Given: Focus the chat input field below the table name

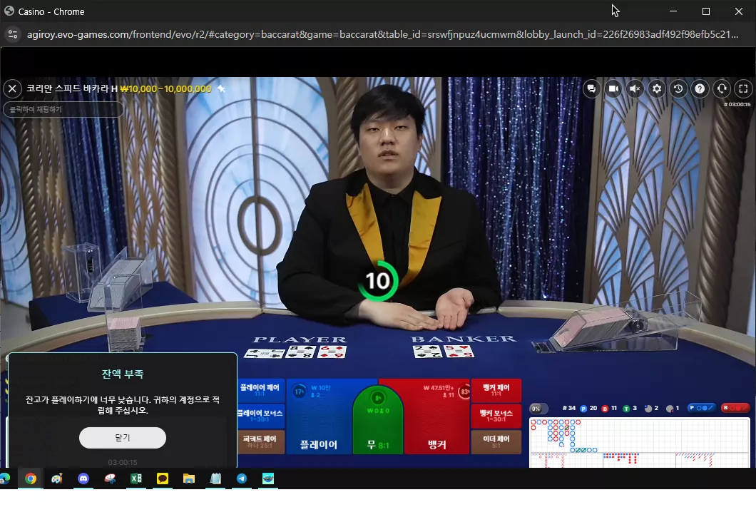Looking at the screenshot, I should point(63,109).
